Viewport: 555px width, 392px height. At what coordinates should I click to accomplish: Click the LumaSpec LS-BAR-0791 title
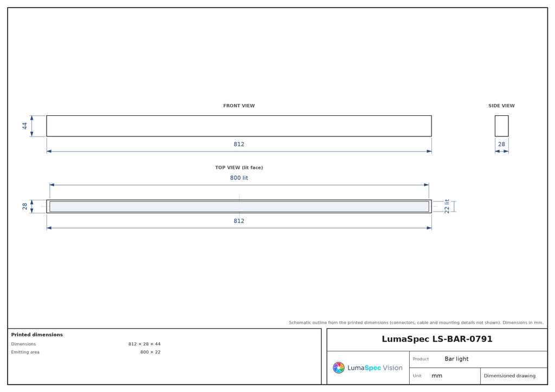[x=437, y=339]
